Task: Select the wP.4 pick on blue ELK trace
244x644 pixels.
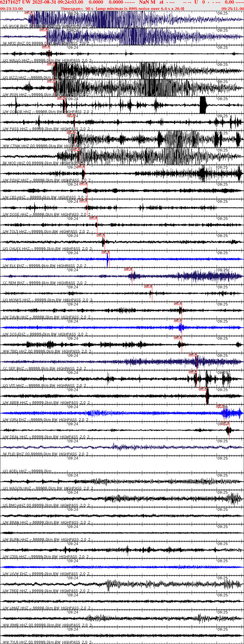Action: point(105,252)
